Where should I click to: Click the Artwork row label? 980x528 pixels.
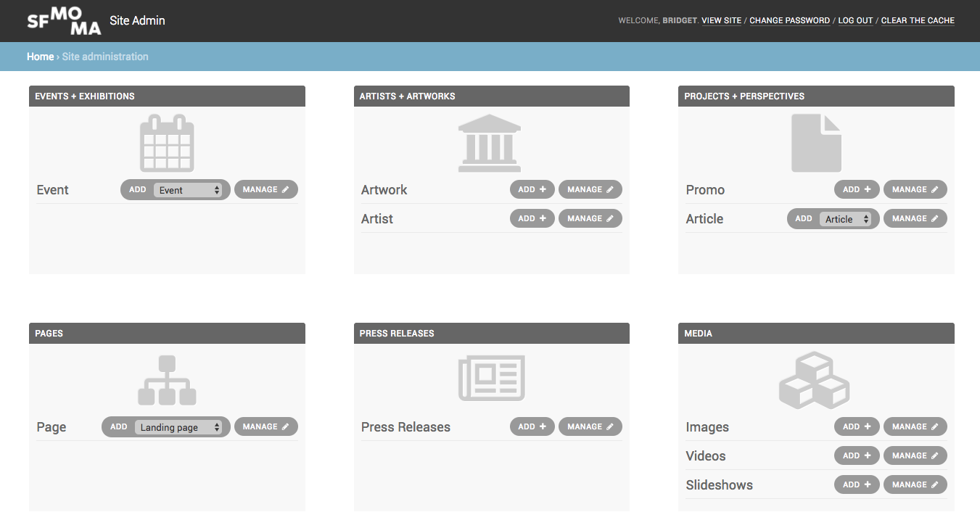click(x=384, y=190)
